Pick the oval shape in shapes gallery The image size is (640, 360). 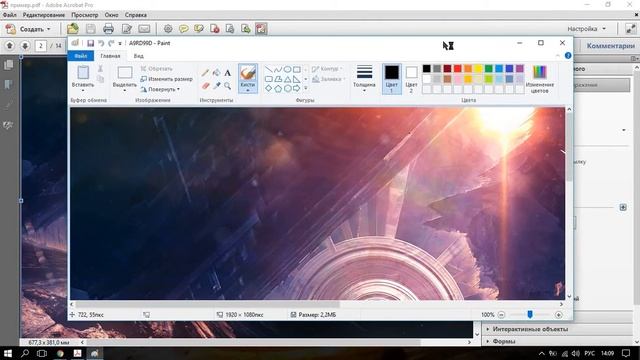point(287,69)
